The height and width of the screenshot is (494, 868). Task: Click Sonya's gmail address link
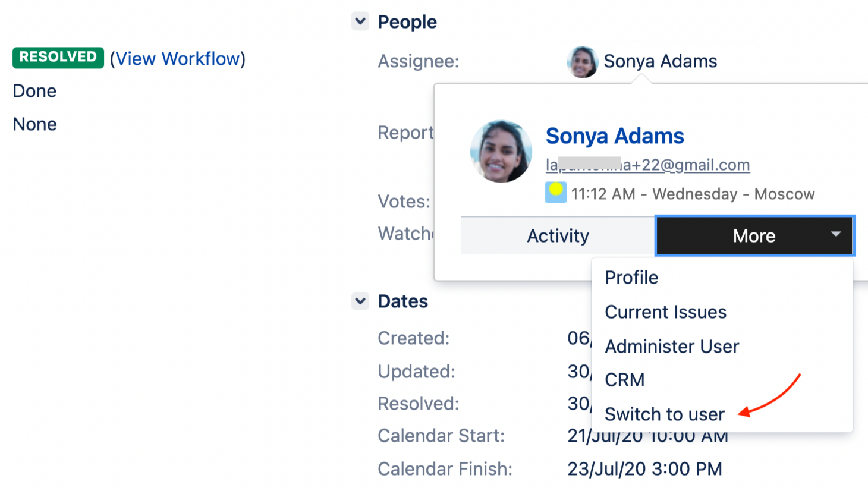point(647,165)
